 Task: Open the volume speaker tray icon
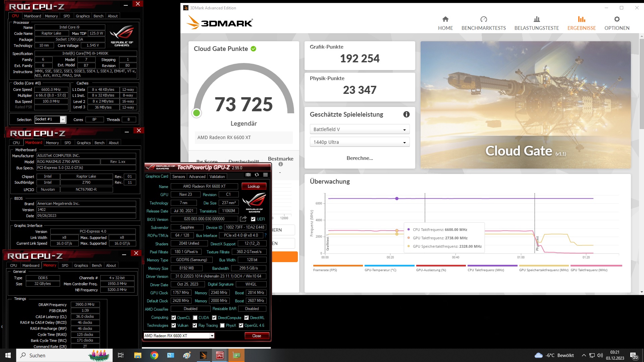(x=600, y=355)
